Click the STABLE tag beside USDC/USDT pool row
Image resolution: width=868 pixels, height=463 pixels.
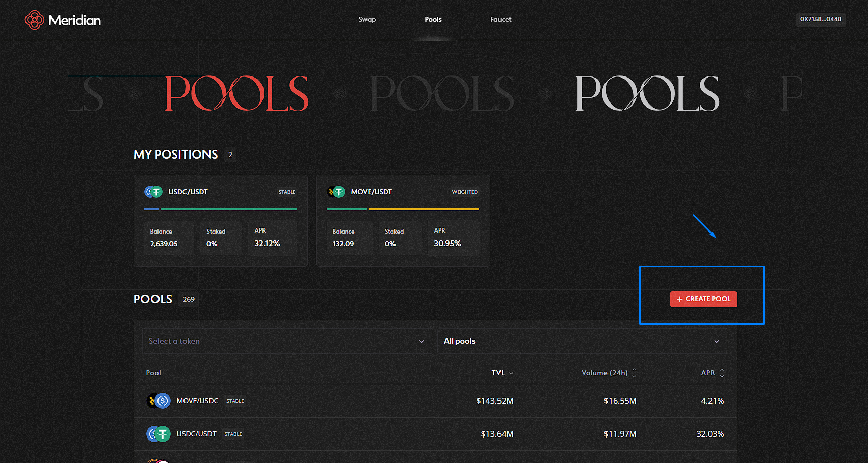(x=233, y=434)
